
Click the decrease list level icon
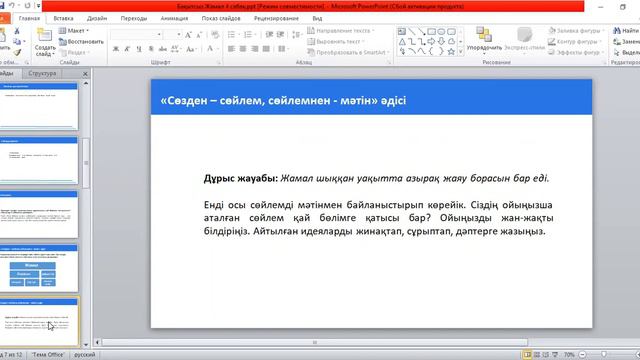269,35
